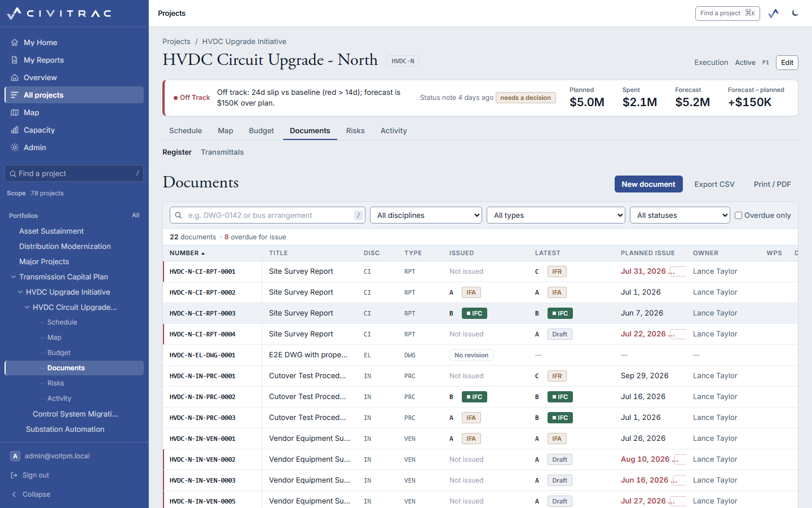Open document HVDC-N-IN-PRC-0002
The image size is (812, 508).
point(202,397)
